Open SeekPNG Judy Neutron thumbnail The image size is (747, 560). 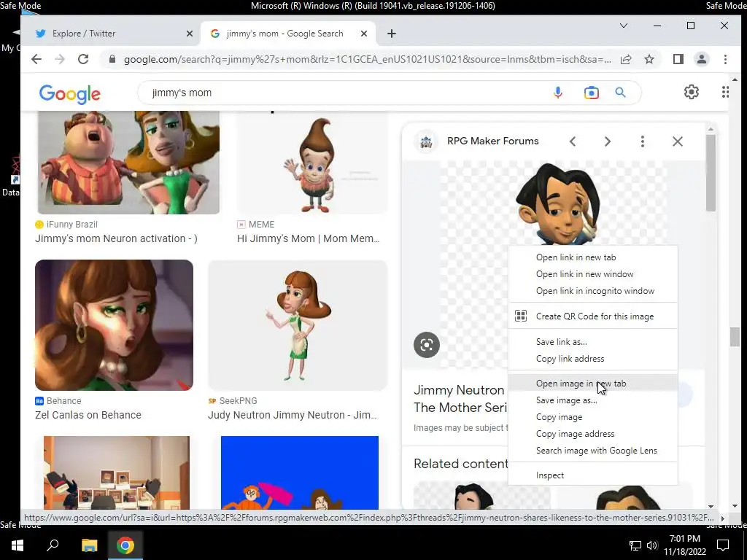point(298,325)
